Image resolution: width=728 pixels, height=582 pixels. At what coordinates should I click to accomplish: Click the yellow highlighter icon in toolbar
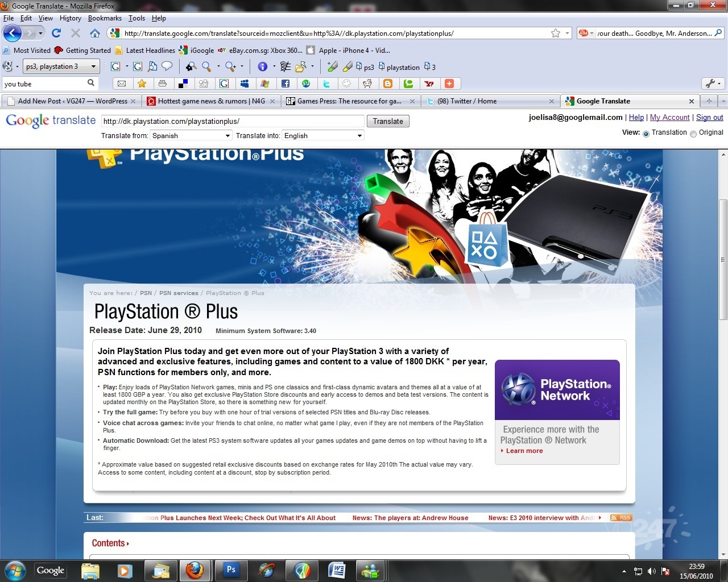(347, 66)
